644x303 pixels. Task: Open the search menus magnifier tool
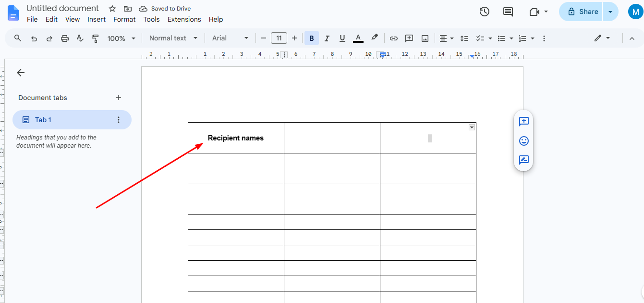click(x=18, y=38)
